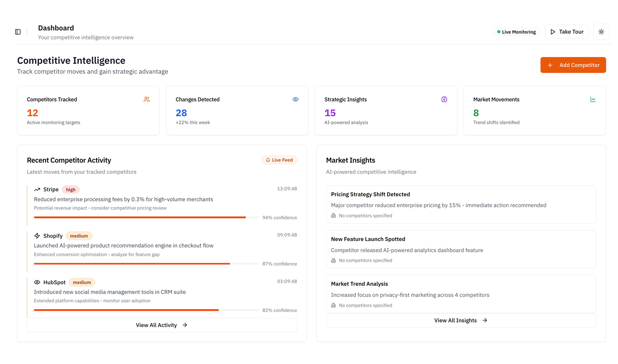Click the eye icon in Changes Detected
Screen dimensions: 618x364
pyautogui.click(x=295, y=99)
